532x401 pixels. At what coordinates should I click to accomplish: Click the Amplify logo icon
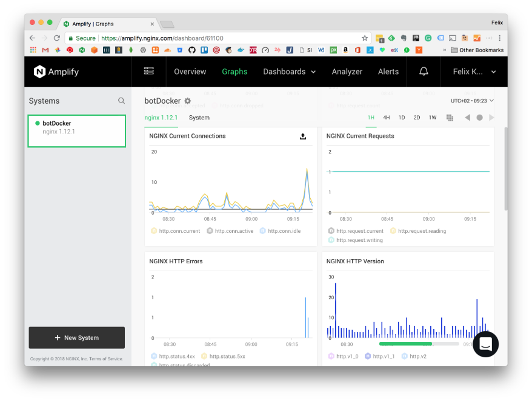[39, 72]
